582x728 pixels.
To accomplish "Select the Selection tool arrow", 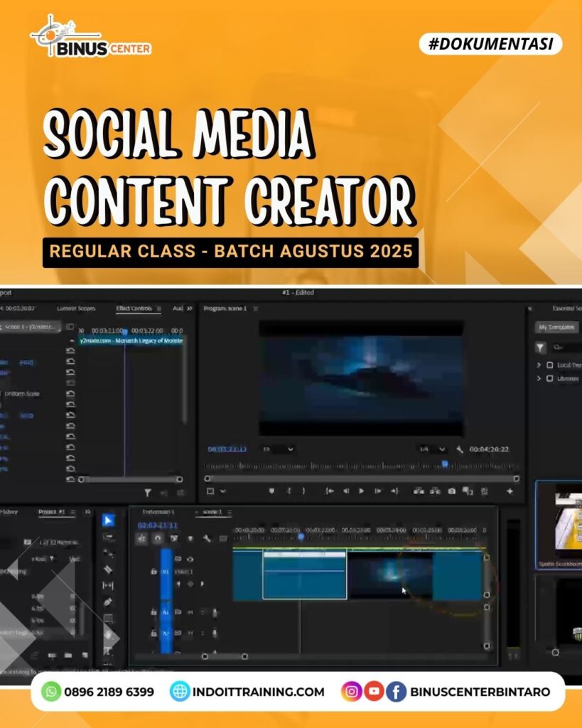I will 108,520.
